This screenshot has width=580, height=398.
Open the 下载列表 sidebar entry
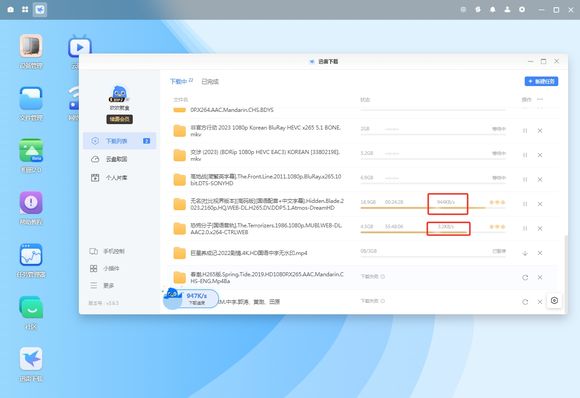(119, 141)
